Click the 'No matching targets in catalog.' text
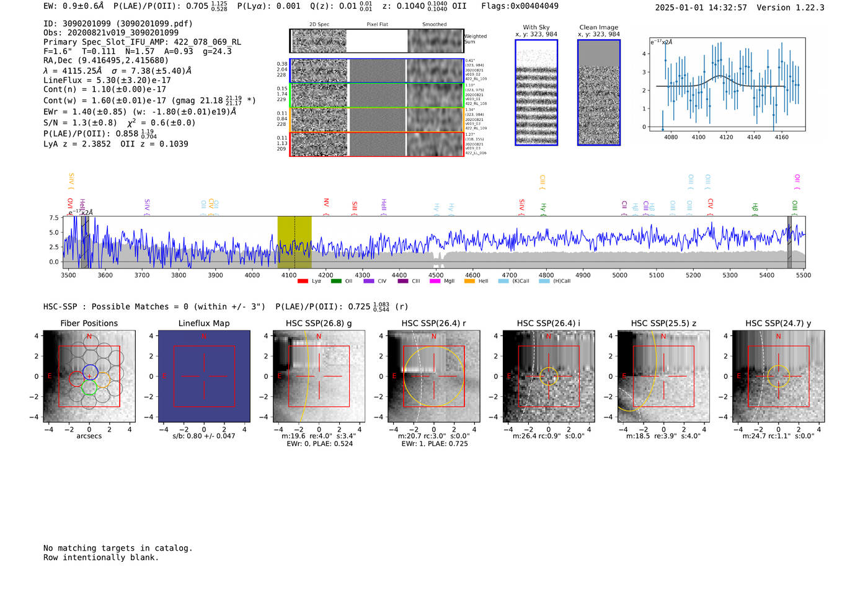The image size is (868, 591). click(x=118, y=548)
